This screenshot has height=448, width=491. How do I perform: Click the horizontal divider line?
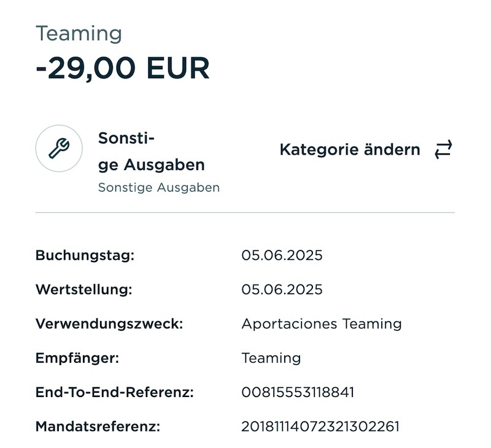(x=245, y=212)
